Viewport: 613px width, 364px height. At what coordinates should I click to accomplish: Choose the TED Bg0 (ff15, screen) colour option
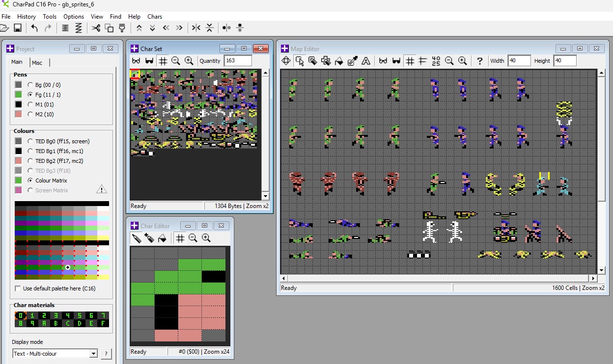tap(30, 141)
